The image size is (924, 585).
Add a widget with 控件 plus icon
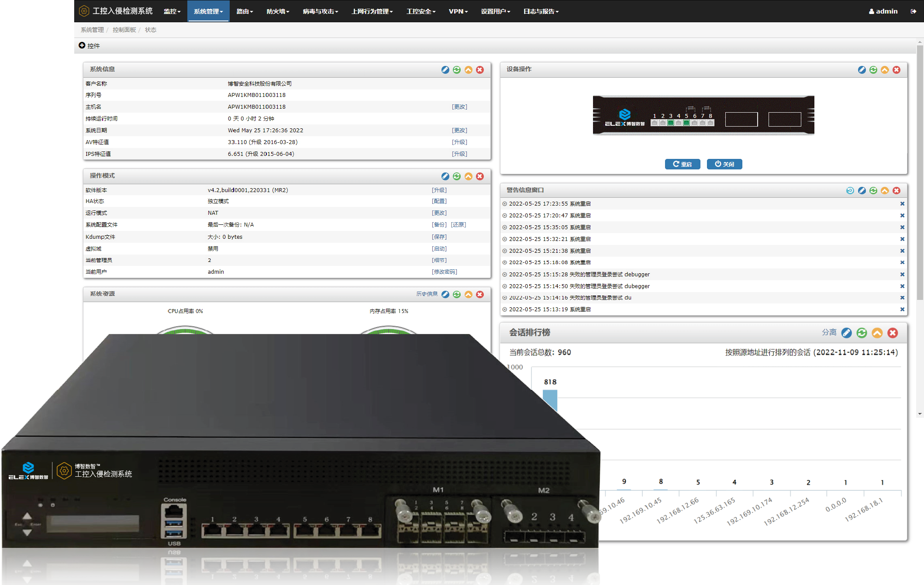tap(82, 45)
